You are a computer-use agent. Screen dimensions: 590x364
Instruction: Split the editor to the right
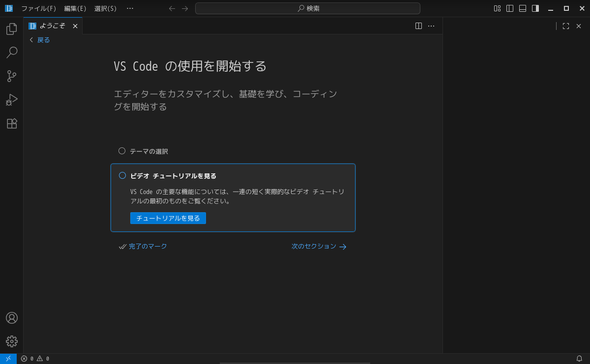(x=418, y=26)
